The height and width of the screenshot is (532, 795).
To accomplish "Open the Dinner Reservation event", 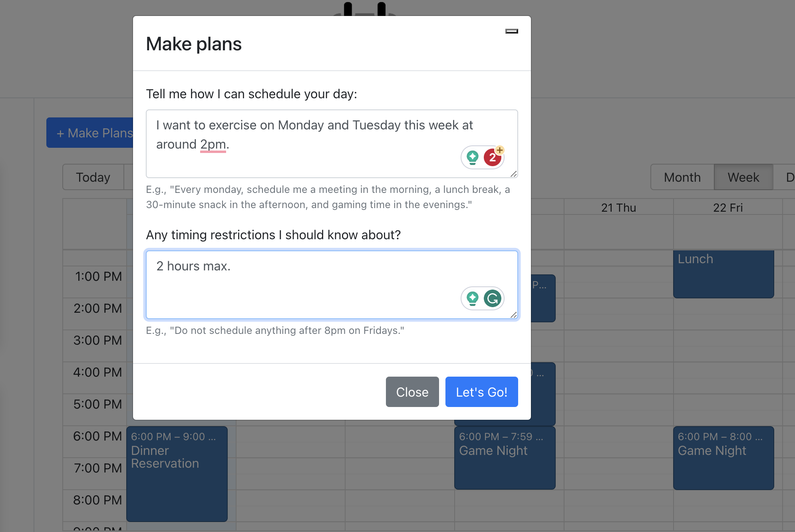I will (177, 474).
